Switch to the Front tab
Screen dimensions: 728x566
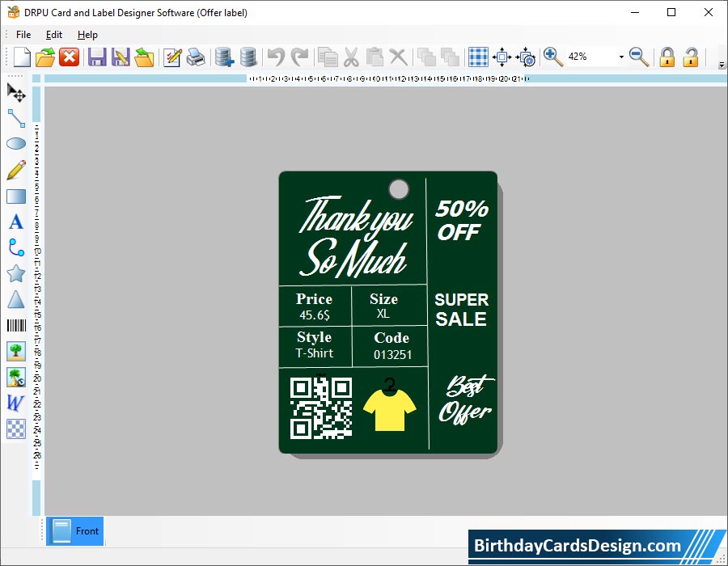(x=74, y=531)
